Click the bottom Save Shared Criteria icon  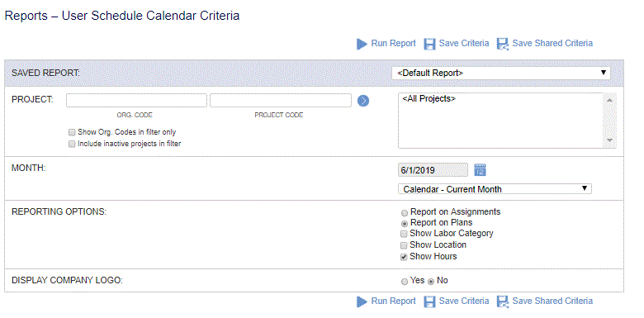(503, 302)
